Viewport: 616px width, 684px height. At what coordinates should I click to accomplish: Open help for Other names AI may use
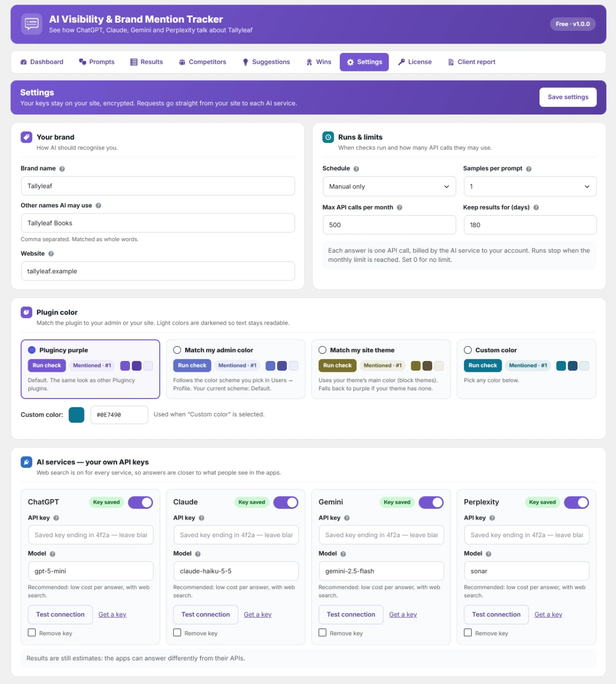click(x=99, y=206)
